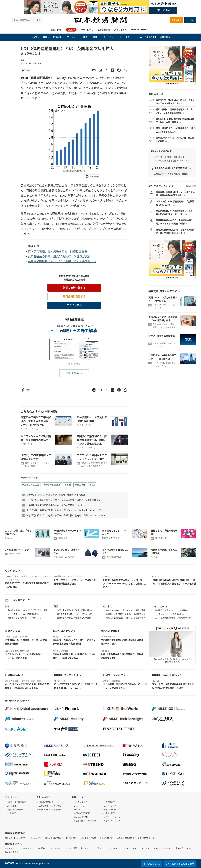Click the bottom email share icon

[x=100, y=390]
